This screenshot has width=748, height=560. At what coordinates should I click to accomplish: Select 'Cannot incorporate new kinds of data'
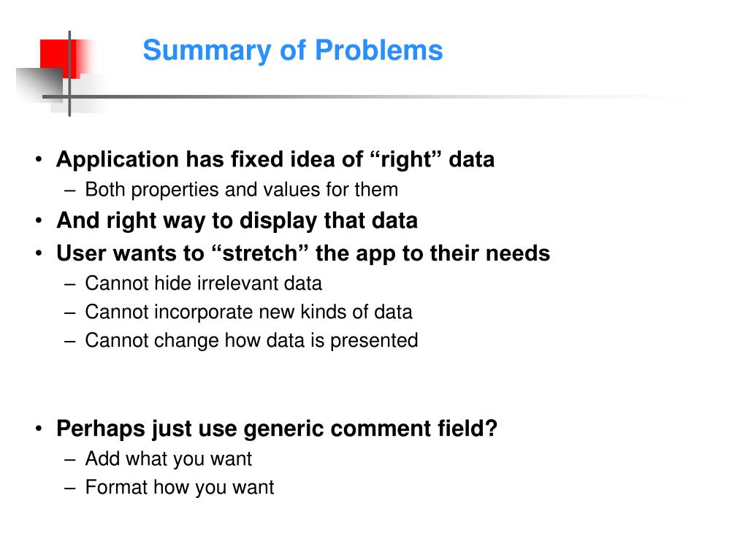(248, 312)
